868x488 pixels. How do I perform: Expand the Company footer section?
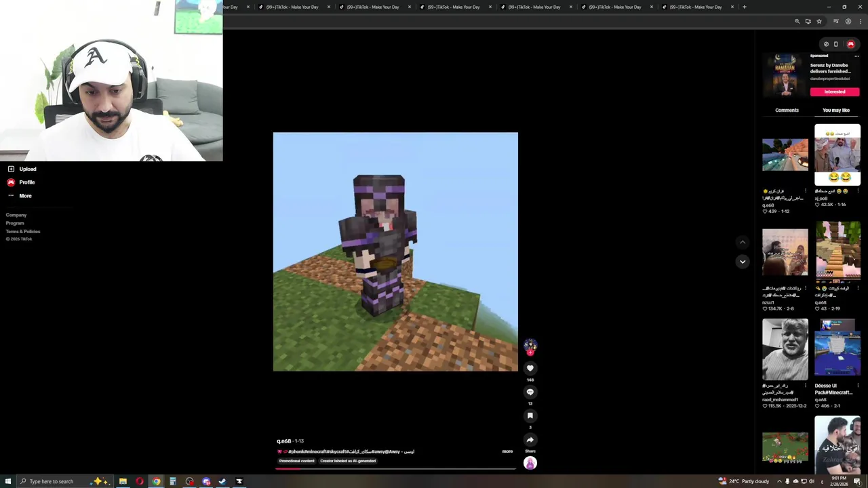pos(16,215)
